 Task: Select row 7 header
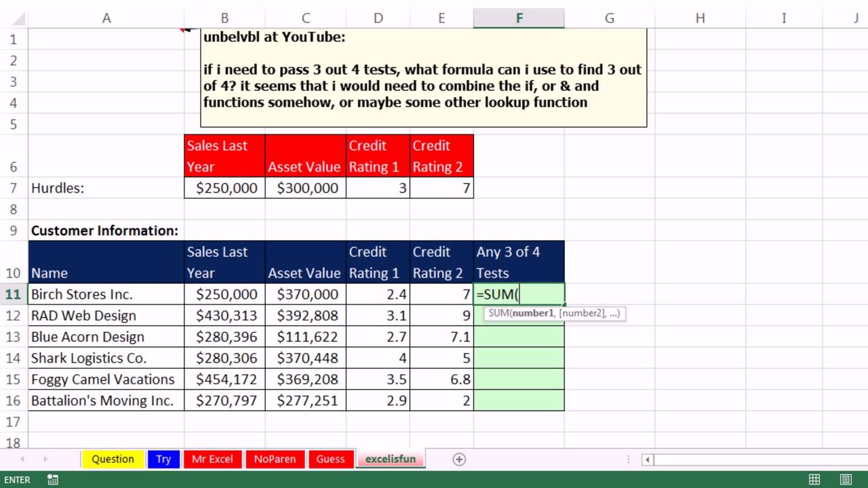coord(14,188)
